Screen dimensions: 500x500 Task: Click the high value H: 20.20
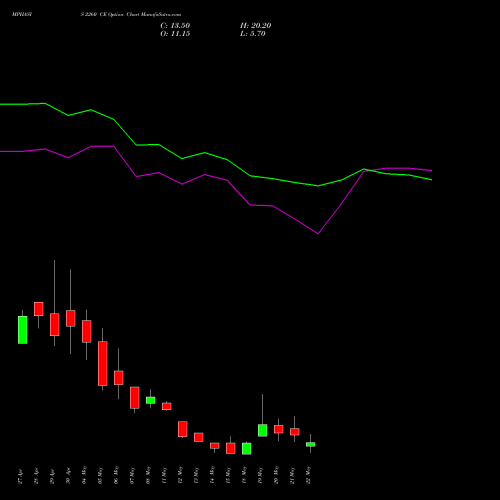(x=255, y=26)
